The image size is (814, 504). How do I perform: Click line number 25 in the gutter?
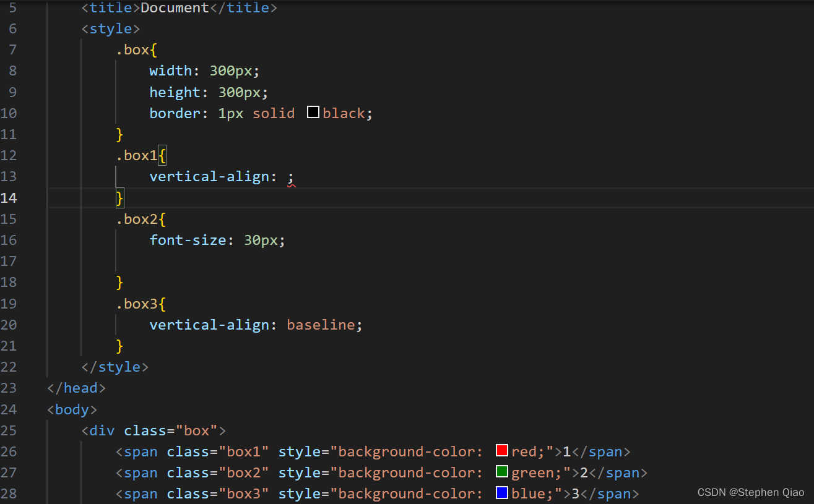pos(9,430)
